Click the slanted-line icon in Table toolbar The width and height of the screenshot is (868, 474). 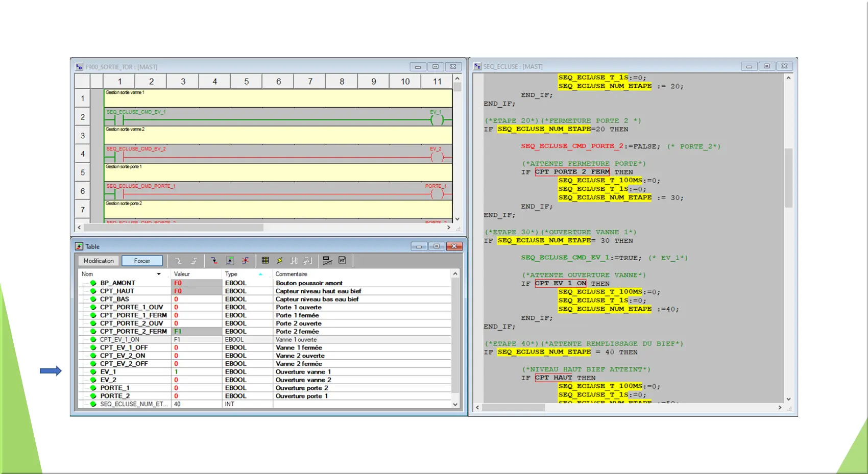(x=327, y=261)
